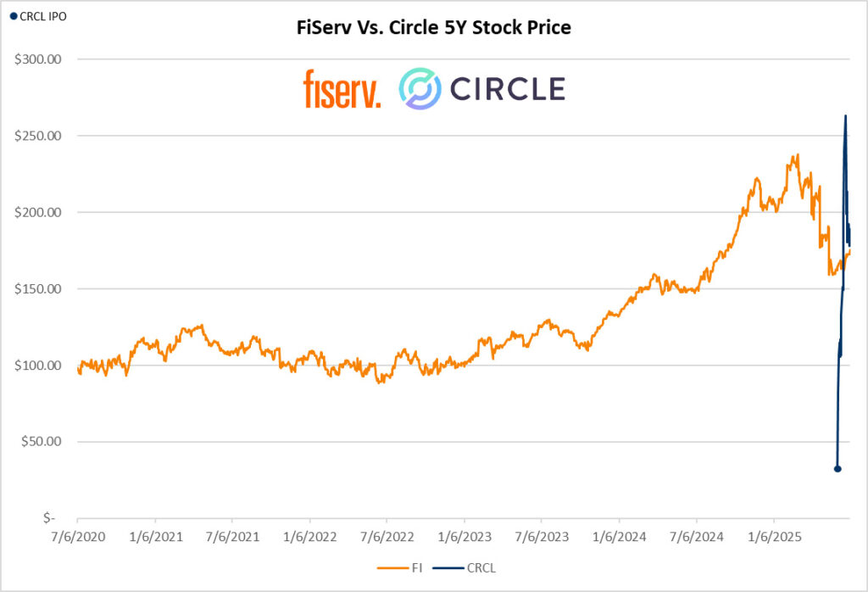Click the chart title 'FiServ Vs. Circle 5Y Stock Price'
Screen dimensions: 868x592
click(x=434, y=28)
